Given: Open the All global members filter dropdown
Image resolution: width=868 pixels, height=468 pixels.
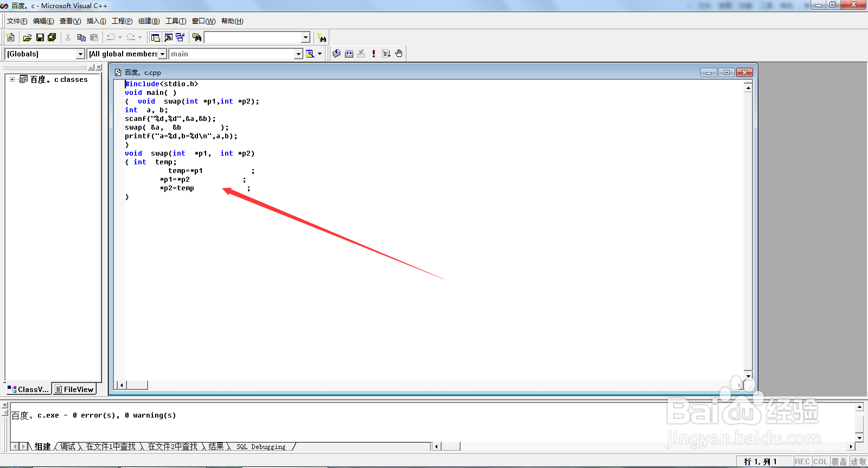Looking at the screenshot, I should coord(162,54).
